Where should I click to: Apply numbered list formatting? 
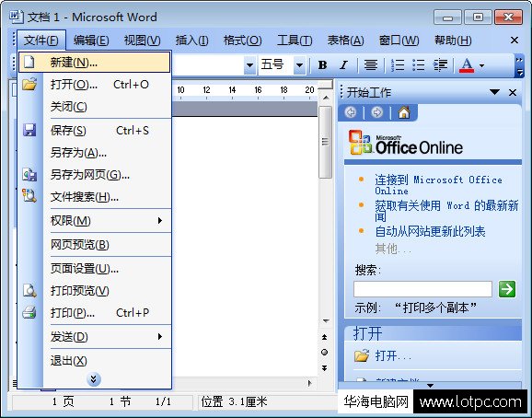[398, 64]
